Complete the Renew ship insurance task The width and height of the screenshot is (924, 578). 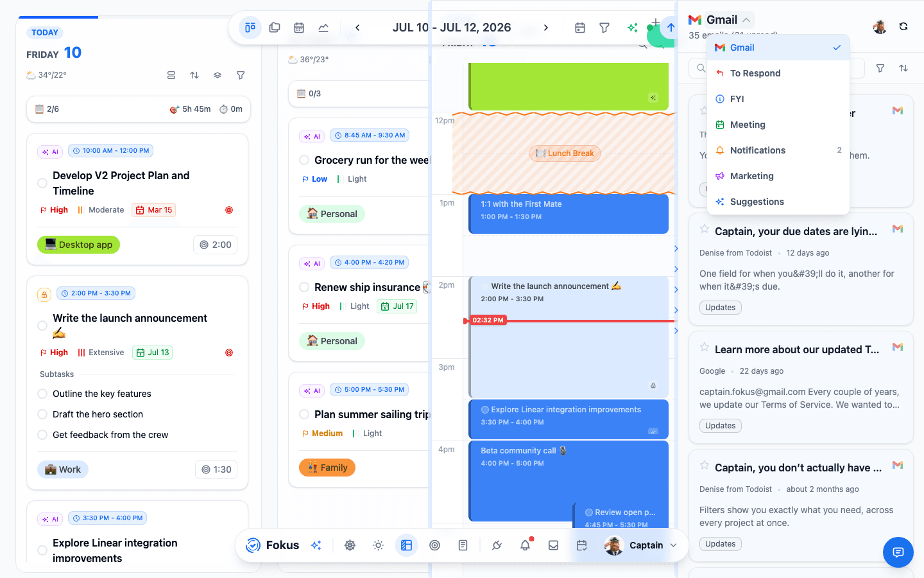pos(304,287)
